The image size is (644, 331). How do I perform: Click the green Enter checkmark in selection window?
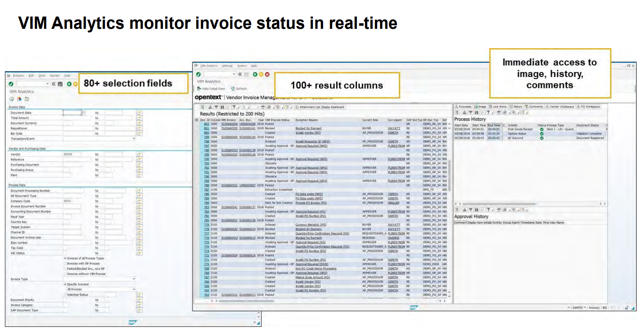tap(11, 84)
